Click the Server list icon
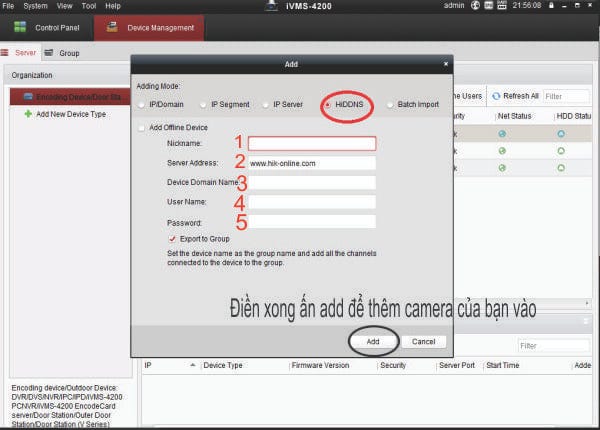The height and width of the screenshot is (430, 600). (x=5, y=52)
